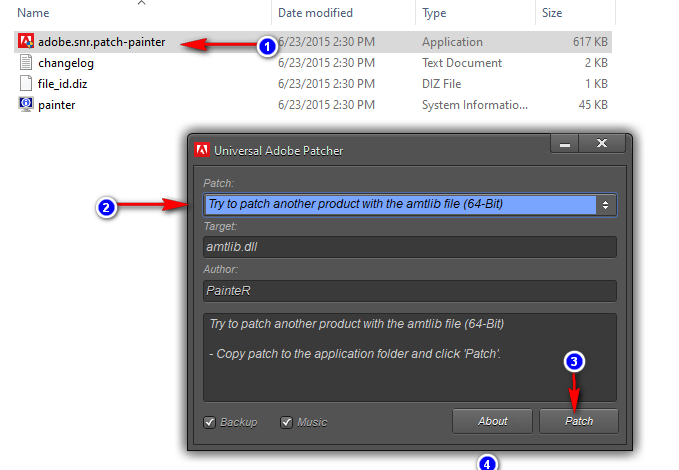Click the 'Application' type cell
679x470 pixels.
(x=453, y=42)
